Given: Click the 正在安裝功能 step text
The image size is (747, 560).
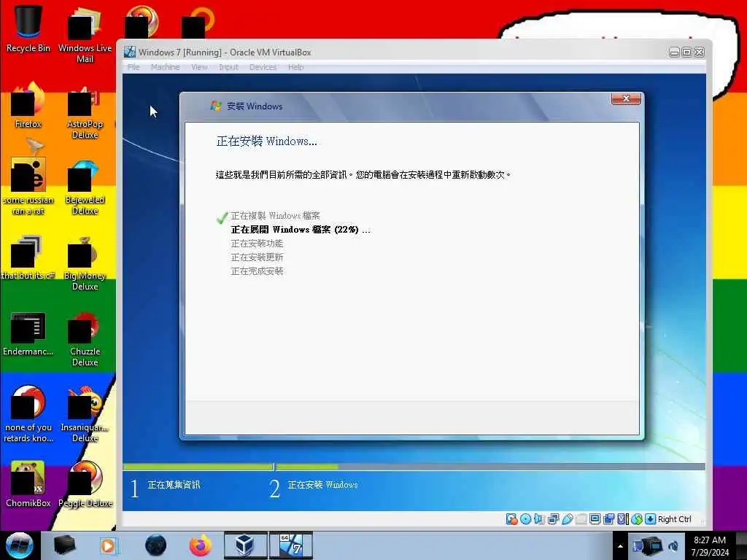Looking at the screenshot, I should (x=257, y=244).
